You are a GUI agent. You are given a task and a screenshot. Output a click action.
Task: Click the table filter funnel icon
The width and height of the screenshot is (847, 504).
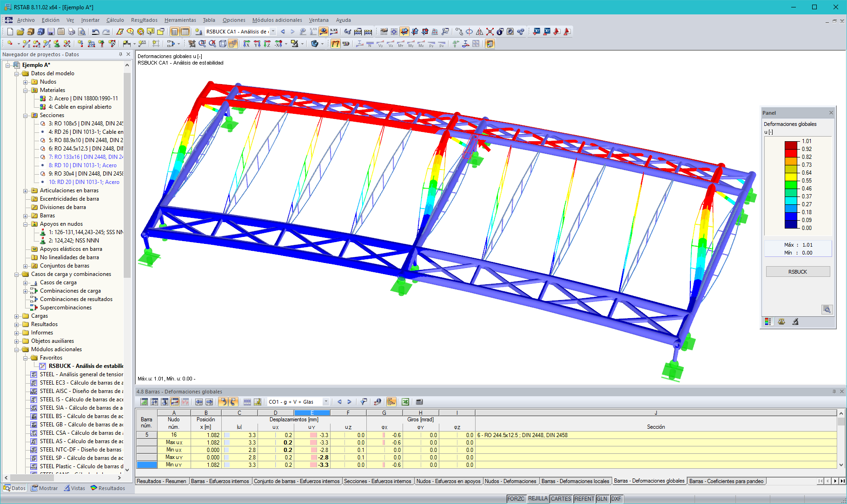(364, 402)
